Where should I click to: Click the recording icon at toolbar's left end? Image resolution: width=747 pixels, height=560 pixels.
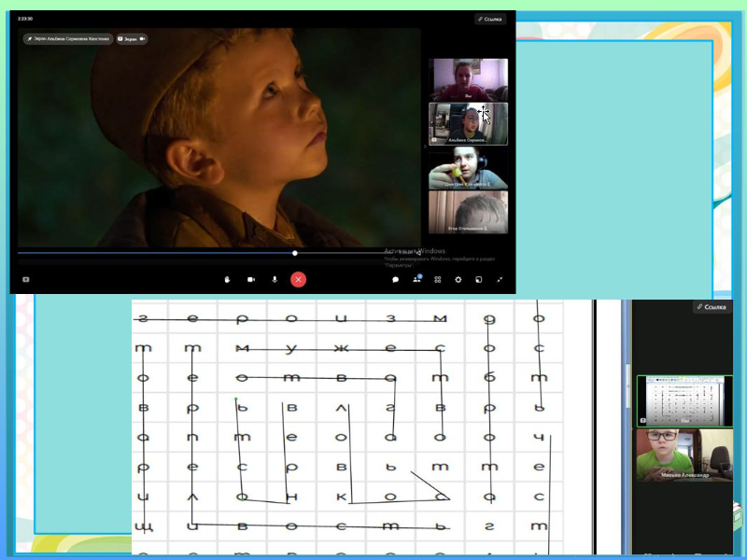[x=26, y=279]
